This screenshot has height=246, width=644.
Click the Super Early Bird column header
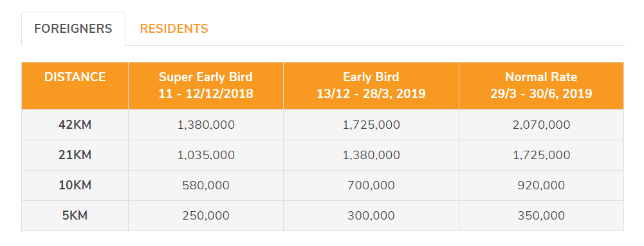[x=206, y=86]
